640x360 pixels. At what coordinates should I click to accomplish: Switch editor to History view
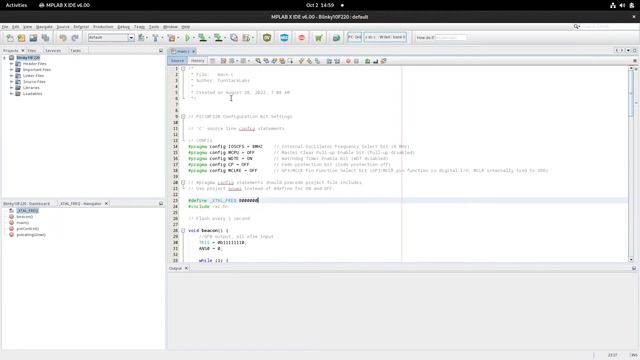click(198, 61)
